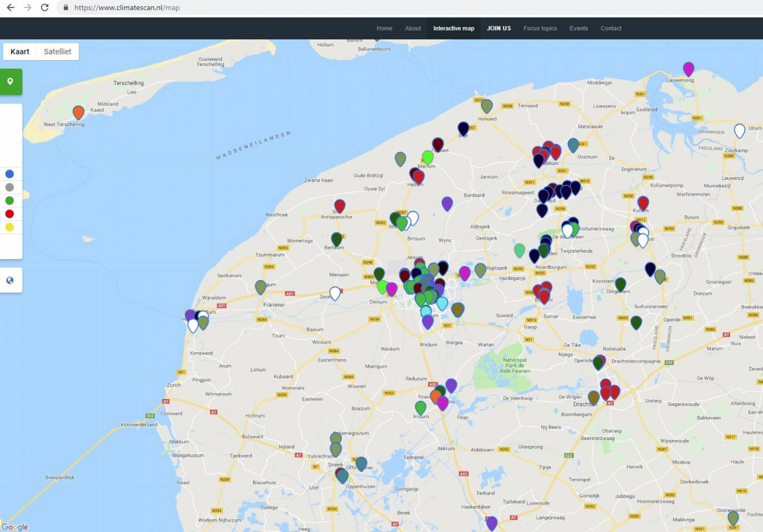Select the green legend color dot

click(9, 200)
